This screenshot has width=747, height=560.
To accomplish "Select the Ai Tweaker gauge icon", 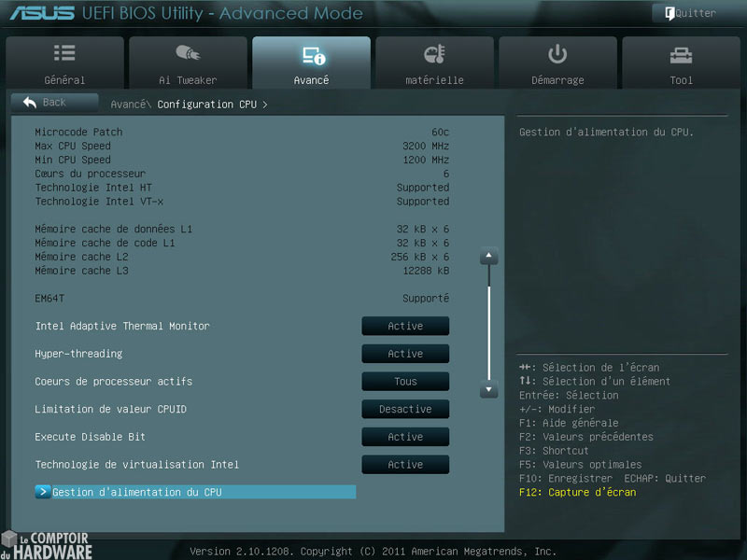I will pyautogui.click(x=188, y=53).
